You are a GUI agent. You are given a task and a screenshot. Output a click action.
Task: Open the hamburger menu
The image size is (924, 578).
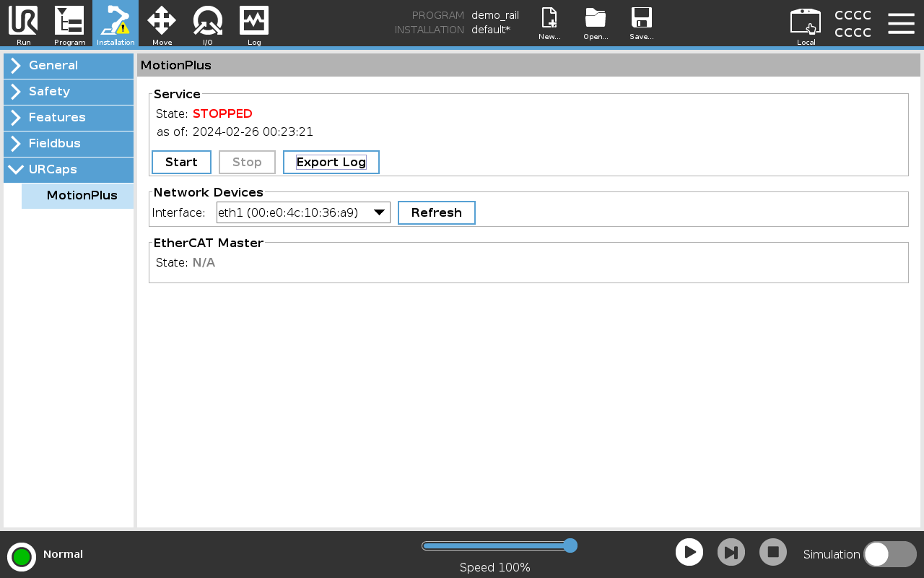pos(901,23)
